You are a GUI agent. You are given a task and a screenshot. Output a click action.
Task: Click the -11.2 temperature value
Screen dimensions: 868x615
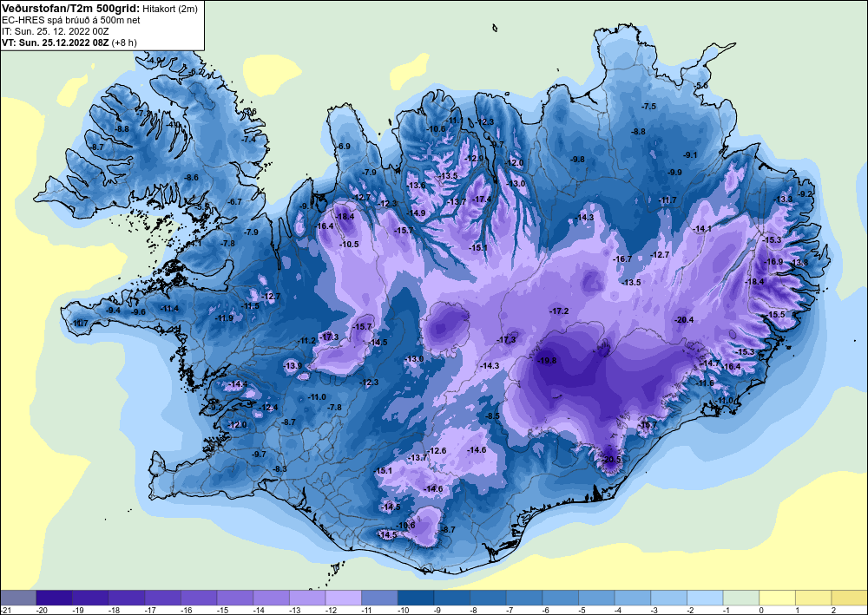pyautogui.click(x=306, y=341)
